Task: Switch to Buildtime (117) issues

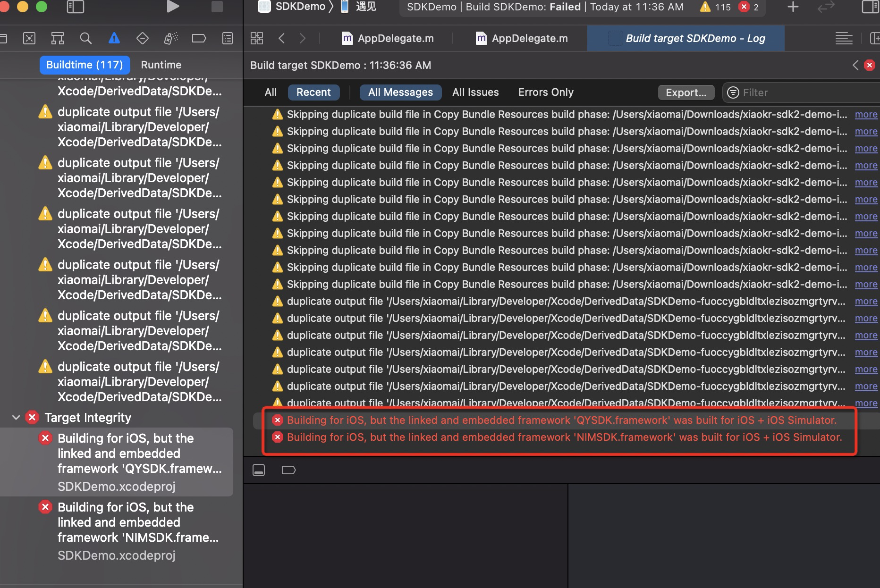Action: (x=85, y=65)
